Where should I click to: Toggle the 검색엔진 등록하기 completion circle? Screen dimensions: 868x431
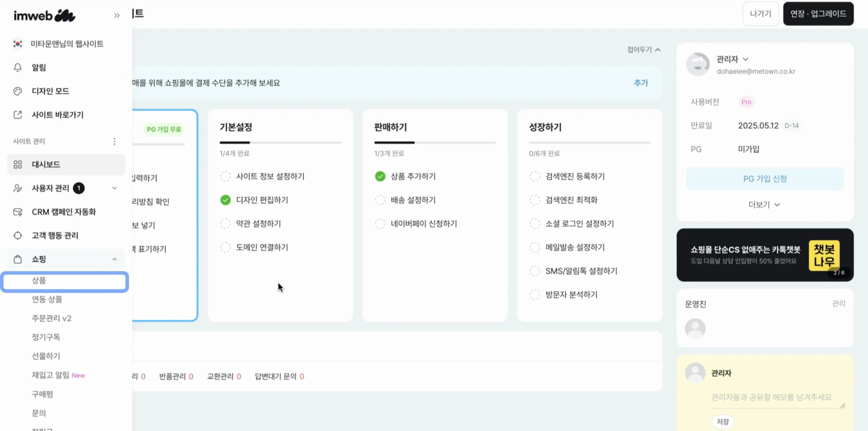click(x=536, y=176)
